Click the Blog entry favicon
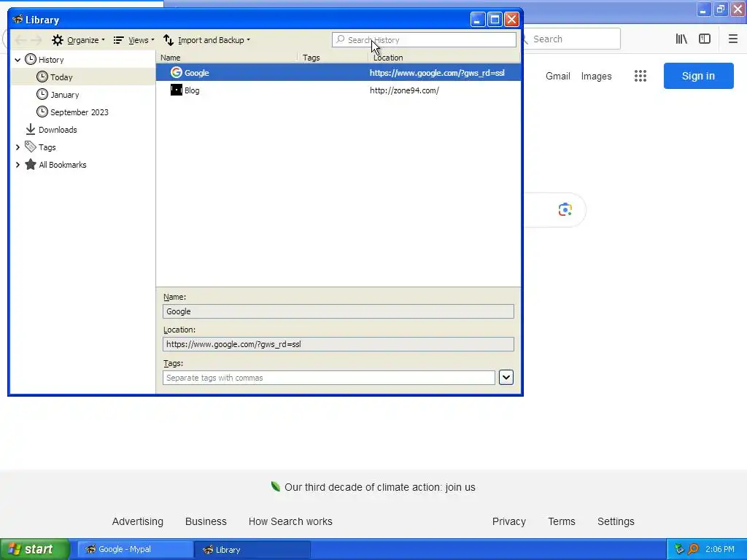The image size is (747, 560). coord(177,90)
